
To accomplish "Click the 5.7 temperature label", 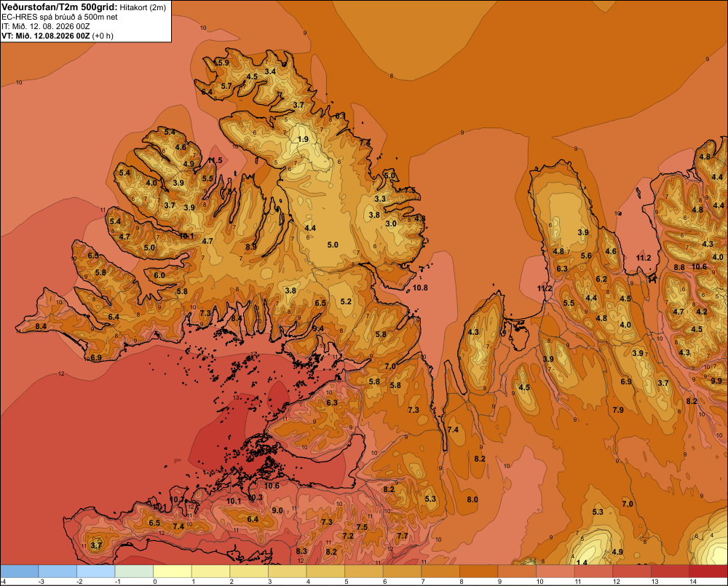I will (x=226, y=87).
